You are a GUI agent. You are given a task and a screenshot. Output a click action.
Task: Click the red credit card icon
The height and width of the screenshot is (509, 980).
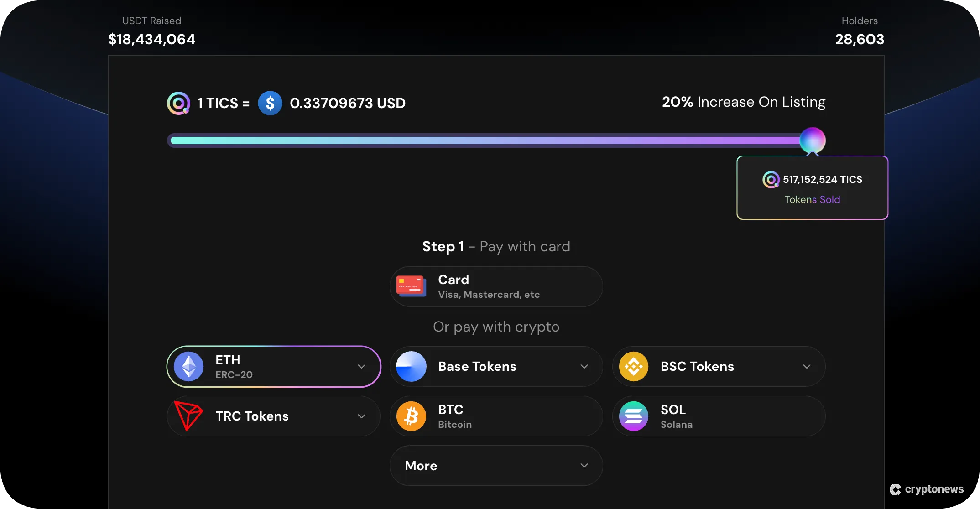411,286
